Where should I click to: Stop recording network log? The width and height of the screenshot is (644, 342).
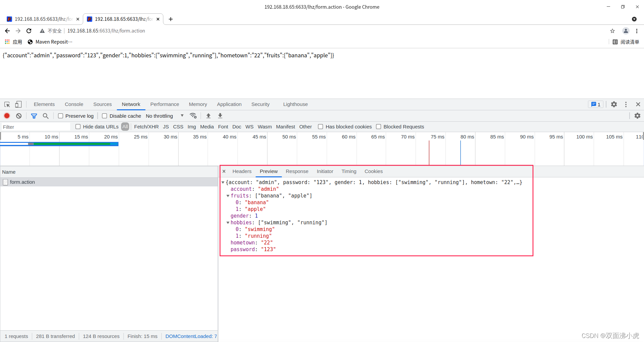click(x=7, y=116)
